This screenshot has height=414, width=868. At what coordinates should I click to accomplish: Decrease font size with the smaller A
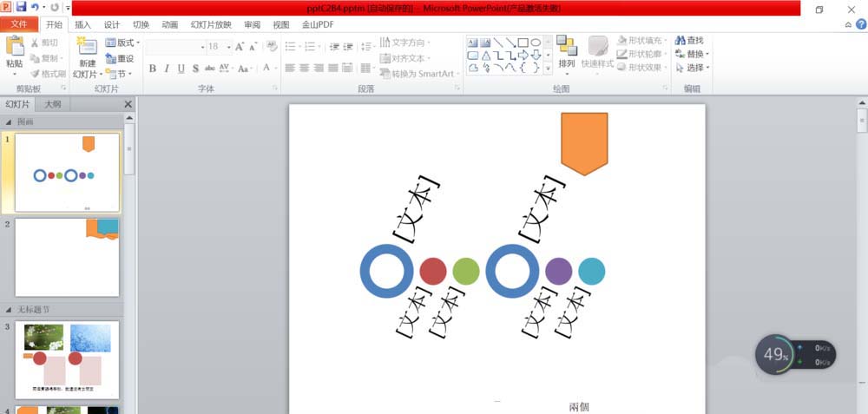tap(253, 47)
